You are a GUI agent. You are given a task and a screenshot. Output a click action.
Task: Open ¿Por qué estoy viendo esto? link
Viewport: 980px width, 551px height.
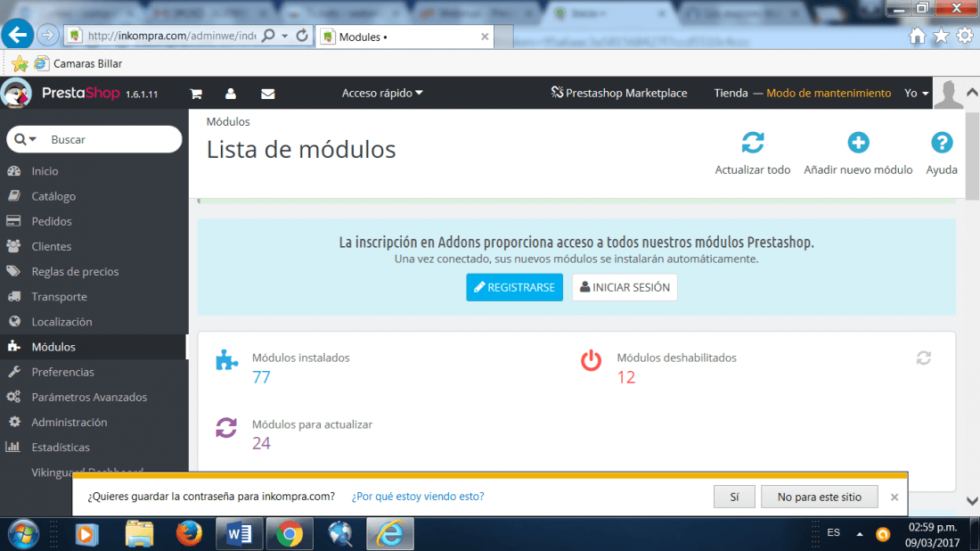418,496
